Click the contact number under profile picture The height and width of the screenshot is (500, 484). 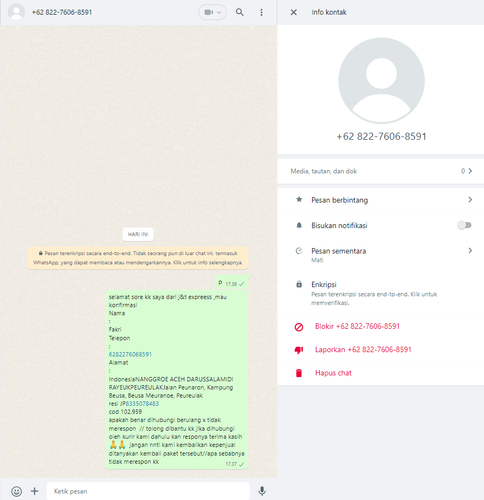(381, 136)
